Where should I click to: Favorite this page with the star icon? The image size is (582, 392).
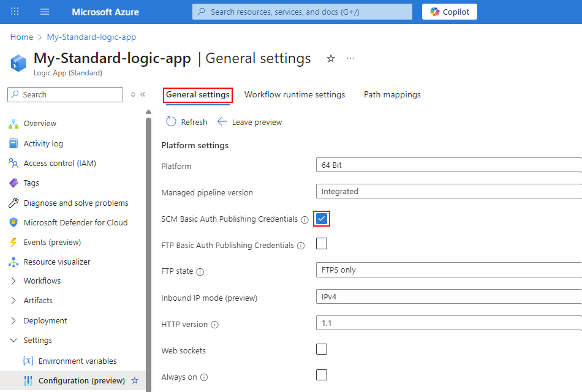coord(331,59)
